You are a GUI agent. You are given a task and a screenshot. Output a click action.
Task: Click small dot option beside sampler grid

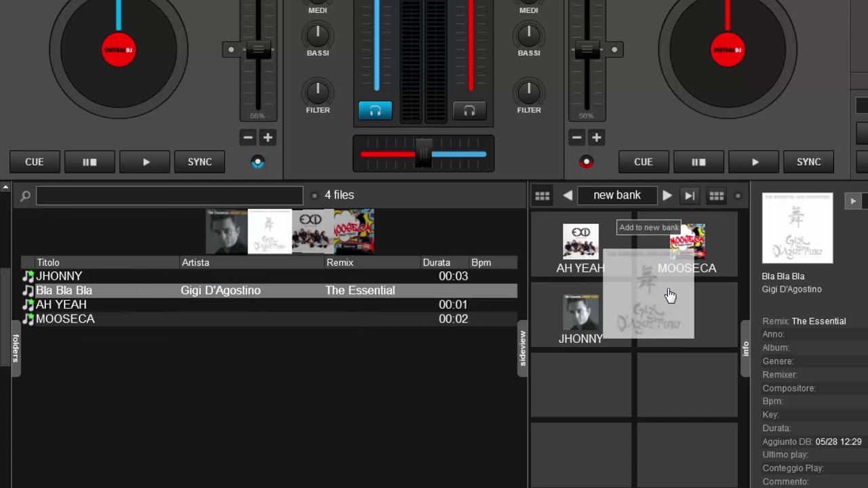[738, 196]
